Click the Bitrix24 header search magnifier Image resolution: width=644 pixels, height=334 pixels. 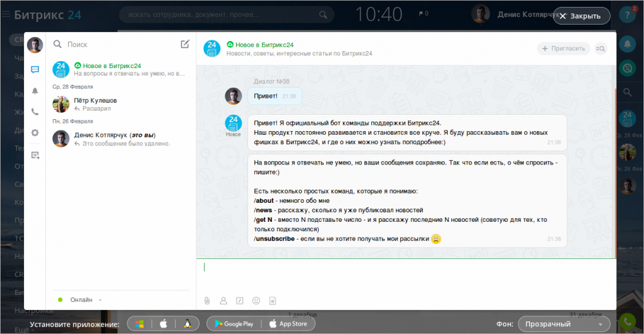(x=323, y=14)
